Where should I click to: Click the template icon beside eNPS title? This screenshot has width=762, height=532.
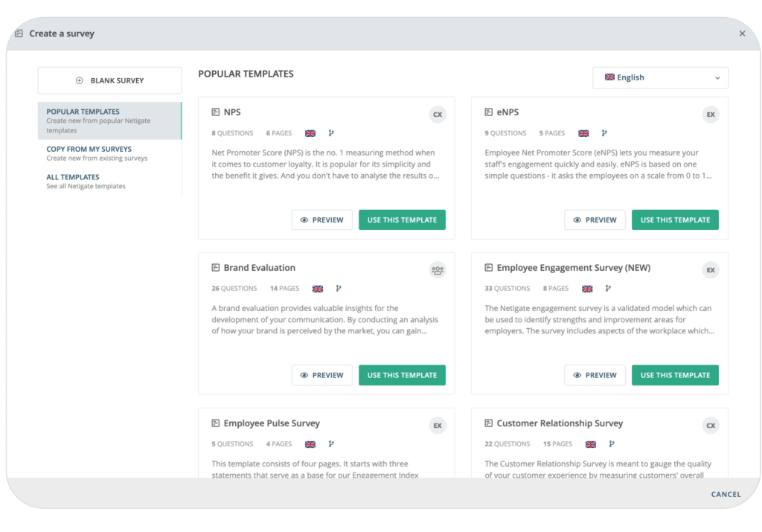[x=488, y=112]
